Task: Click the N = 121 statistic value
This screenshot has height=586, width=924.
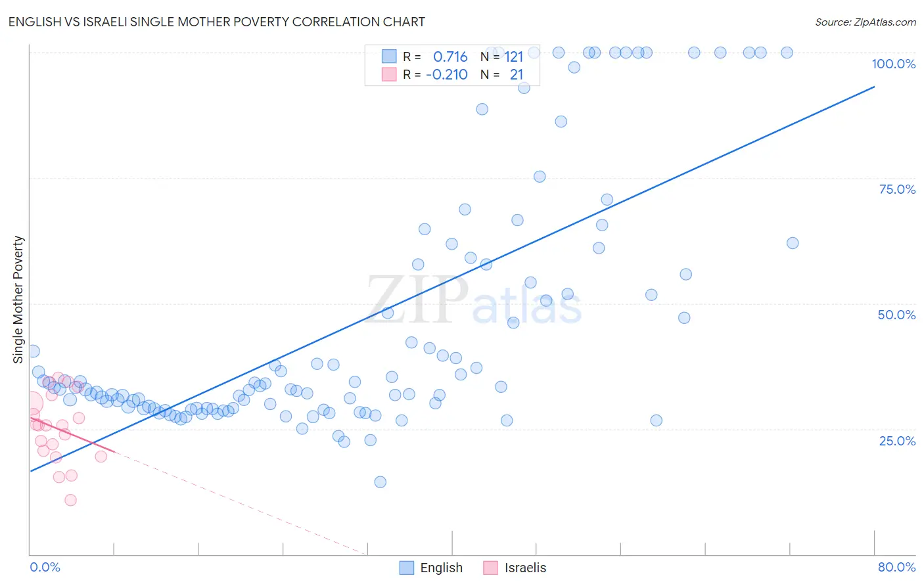Action: [501, 56]
